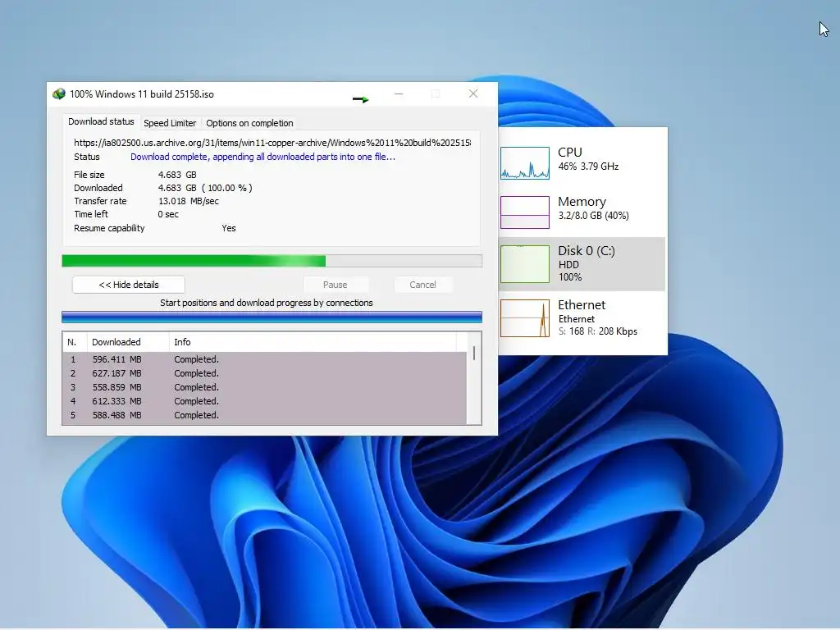Click the Hide details button
This screenshot has width=840, height=630.
coord(129,285)
